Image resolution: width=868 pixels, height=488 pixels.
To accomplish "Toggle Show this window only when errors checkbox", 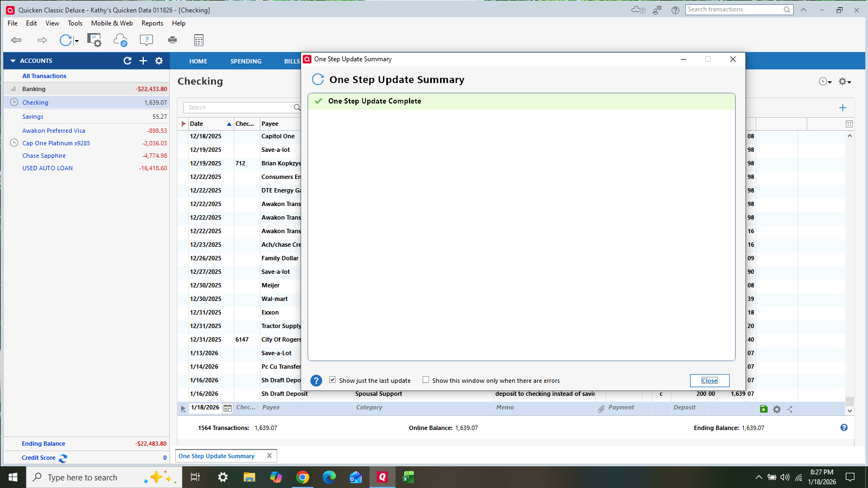I will [426, 380].
